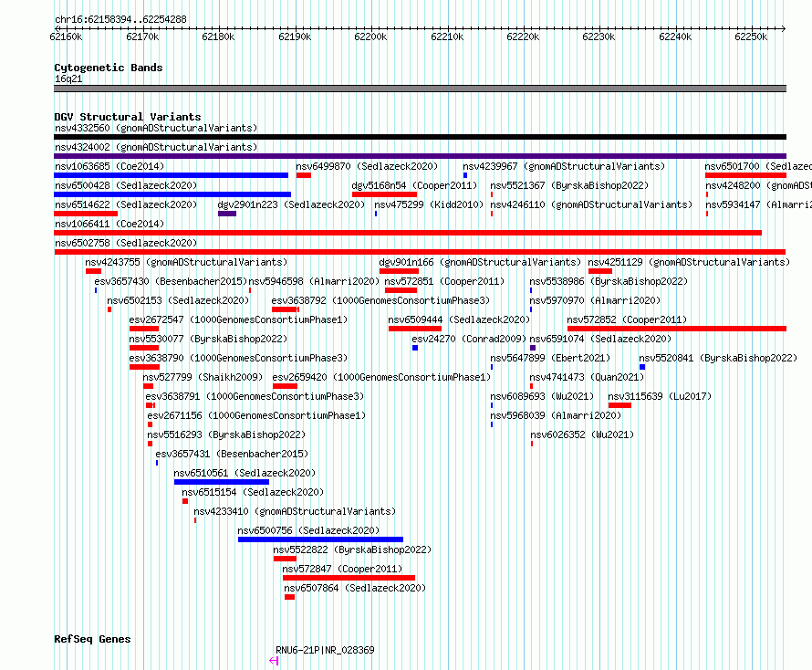Select the red nsv572847 variant bar
This screenshot has height=670, width=812.
[349, 578]
